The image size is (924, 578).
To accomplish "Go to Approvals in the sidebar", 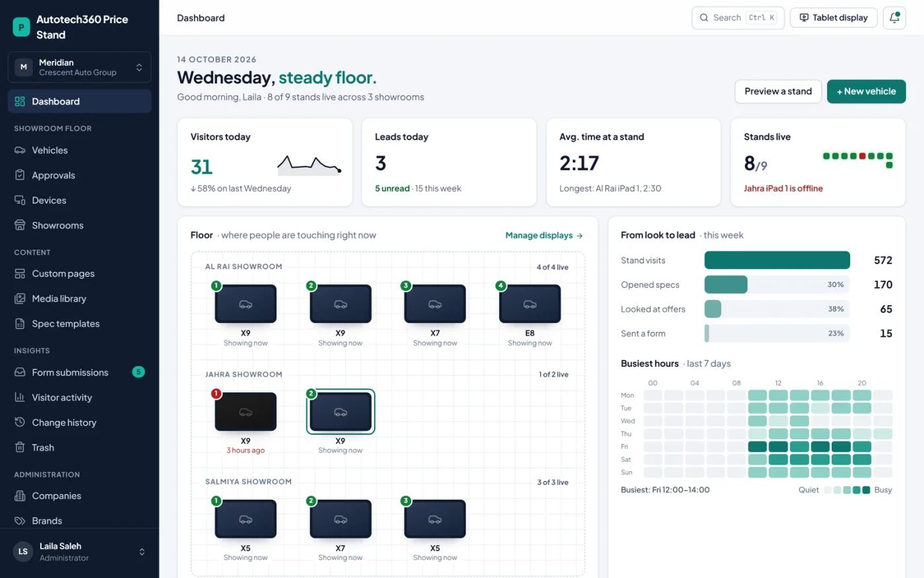I will click(79, 175).
